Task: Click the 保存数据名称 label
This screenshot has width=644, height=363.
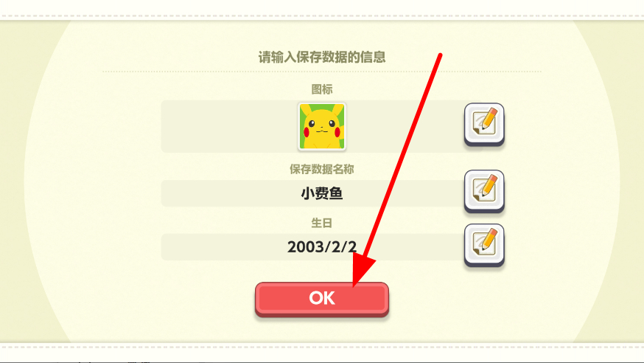Action: click(321, 169)
